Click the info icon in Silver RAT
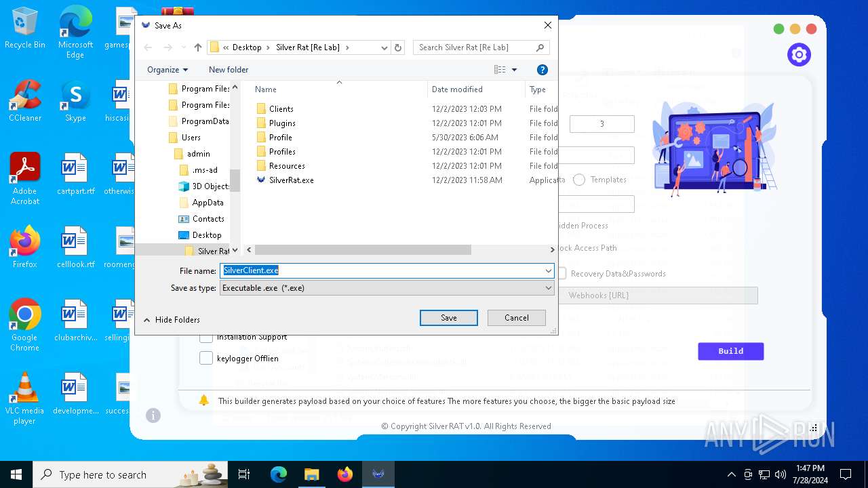The image size is (868, 488). [153, 415]
